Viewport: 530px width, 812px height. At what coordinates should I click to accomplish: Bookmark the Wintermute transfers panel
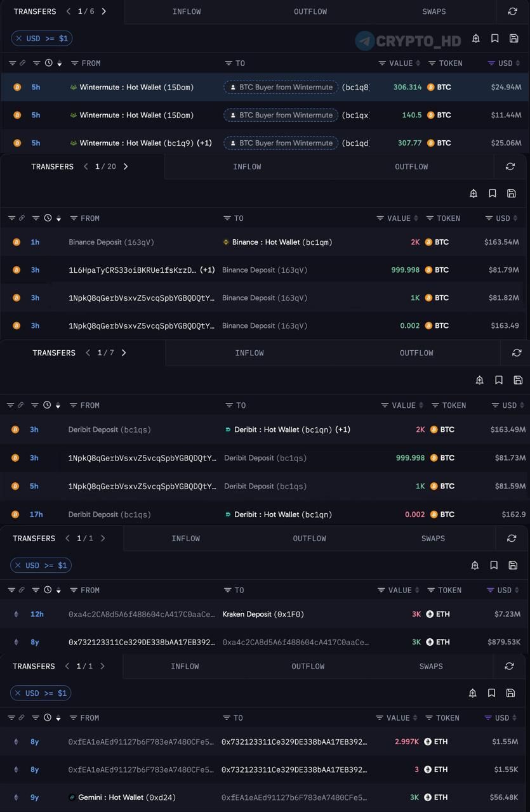(494, 39)
